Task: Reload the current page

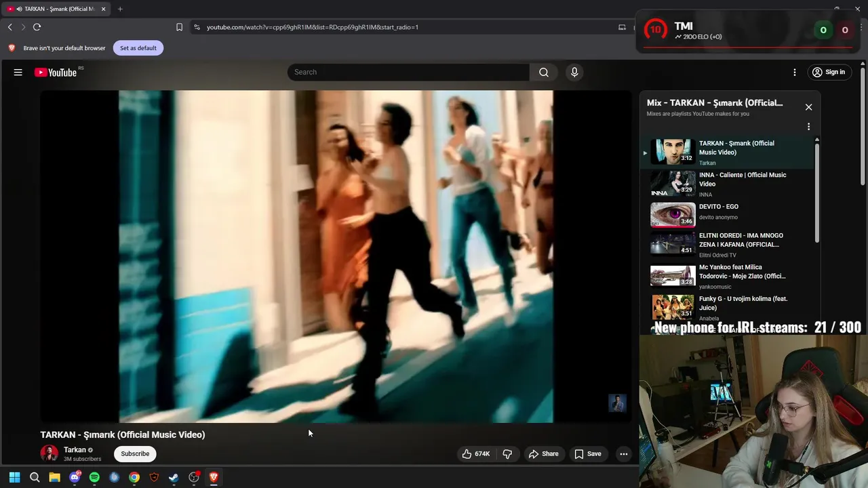Action: tap(37, 27)
